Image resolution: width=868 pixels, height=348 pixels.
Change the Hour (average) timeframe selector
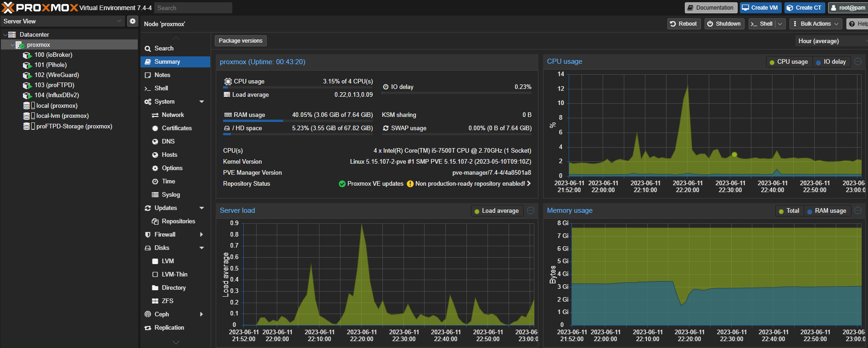pyautogui.click(x=831, y=41)
